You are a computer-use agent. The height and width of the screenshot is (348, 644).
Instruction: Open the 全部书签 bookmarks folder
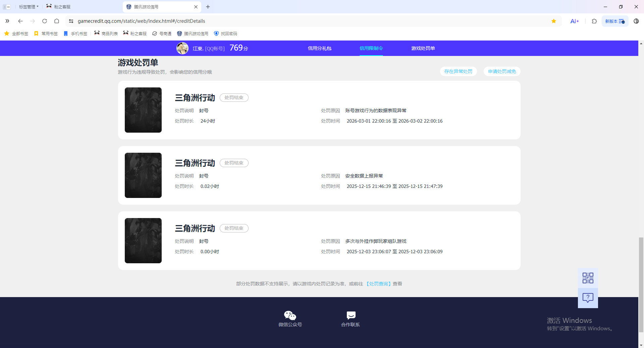pos(16,33)
